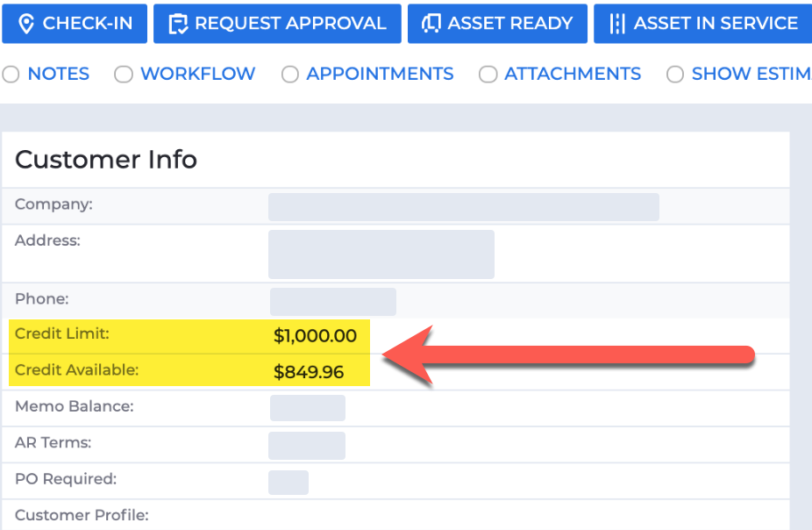812x530 pixels.
Task: Click the Memo Balance value box
Action: pos(308,408)
